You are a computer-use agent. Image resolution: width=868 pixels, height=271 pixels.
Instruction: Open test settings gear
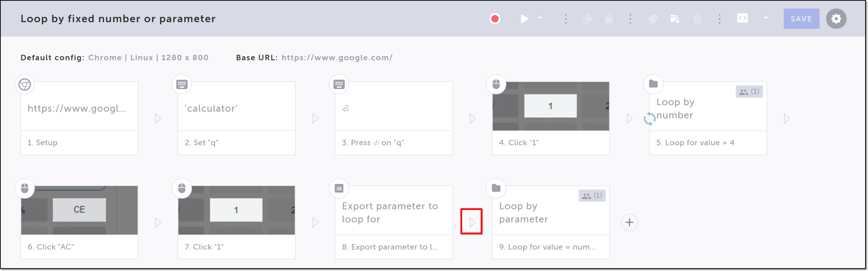pos(836,19)
